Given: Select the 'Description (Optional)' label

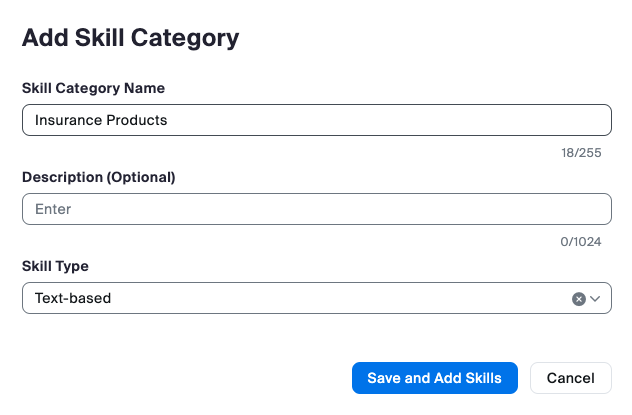Looking at the screenshot, I should pyautogui.click(x=98, y=177).
